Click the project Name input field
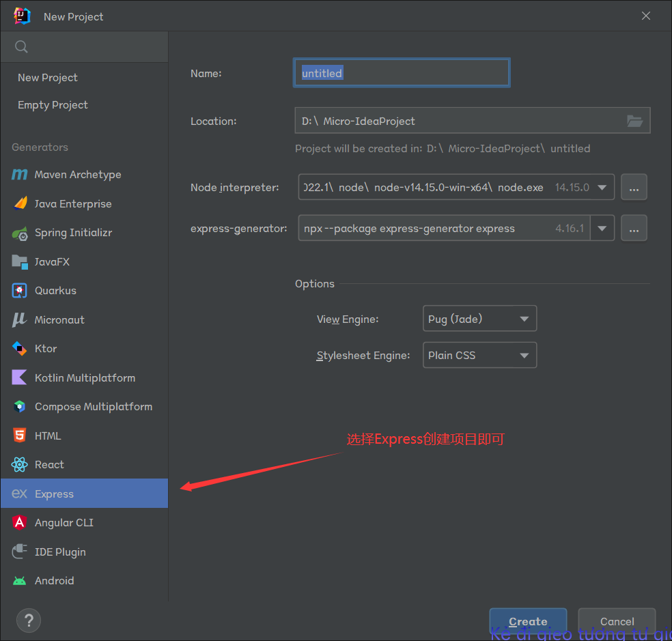Image resolution: width=672 pixels, height=641 pixels. coord(402,73)
